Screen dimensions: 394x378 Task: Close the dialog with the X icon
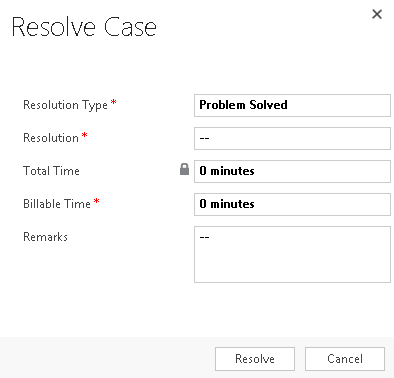(x=377, y=14)
